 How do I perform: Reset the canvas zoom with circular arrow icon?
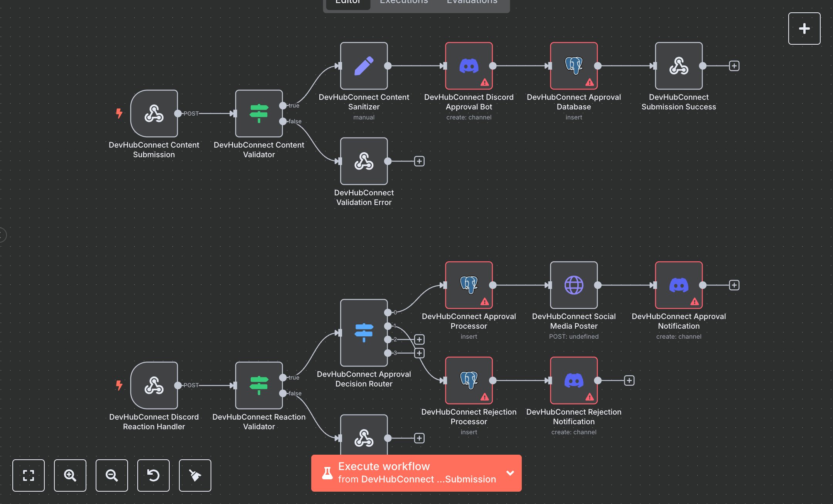153,475
